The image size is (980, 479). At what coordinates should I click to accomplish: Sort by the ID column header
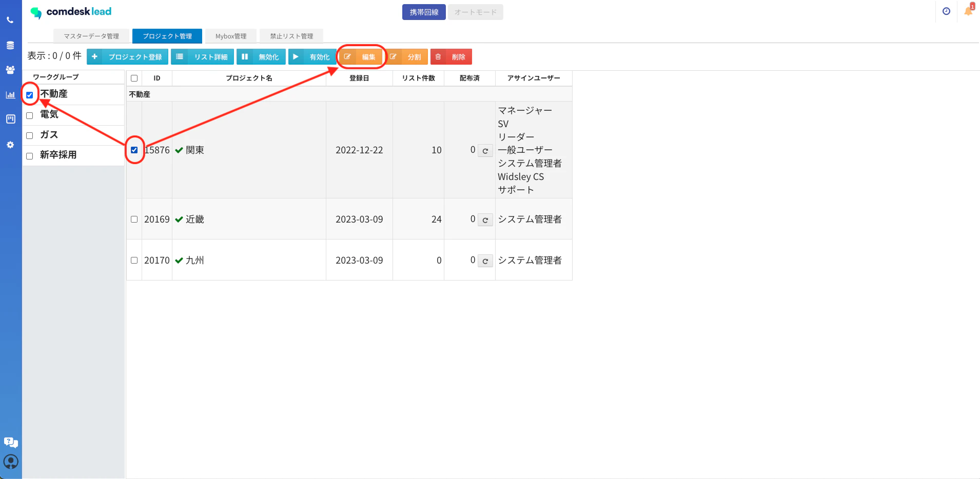(157, 78)
